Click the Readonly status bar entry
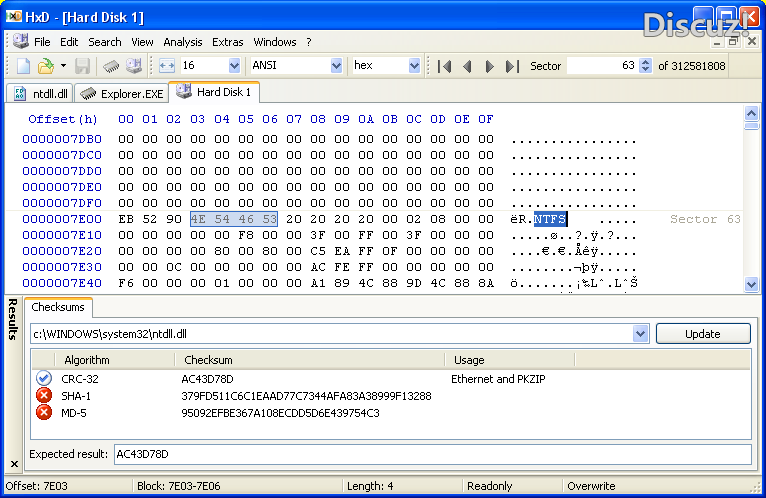The image size is (766, 498). click(x=489, y=486)
